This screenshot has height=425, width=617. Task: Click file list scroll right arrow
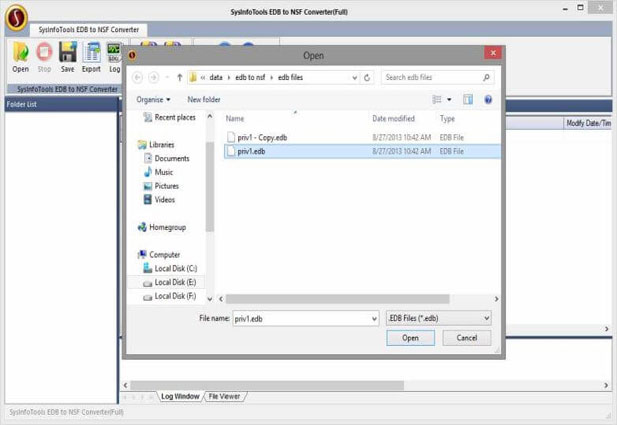[496, 299]
